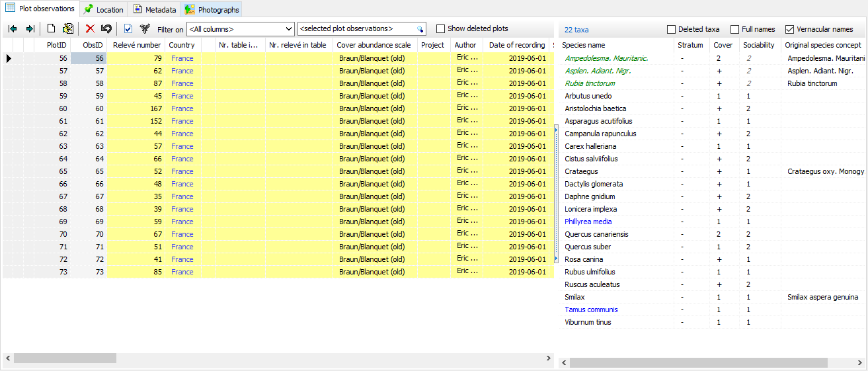Jump to the last record
Viewport: 868px width, 371px height.
(30, 29)
